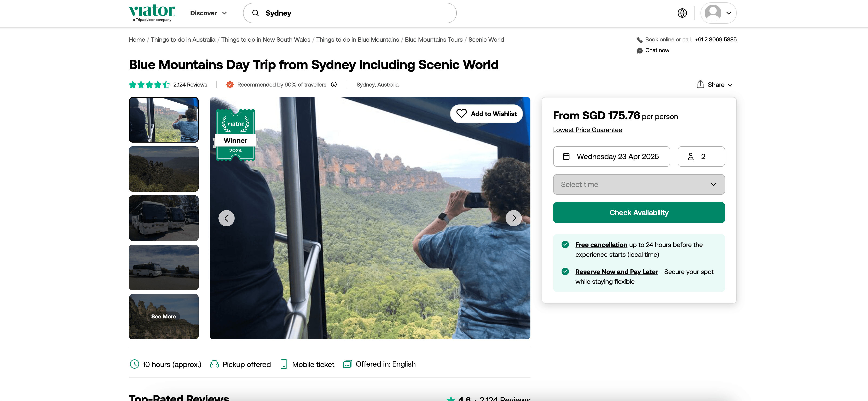Viewport: 868px width, 401px height.
Task: Open the language and currency globe
Action: 682,13
